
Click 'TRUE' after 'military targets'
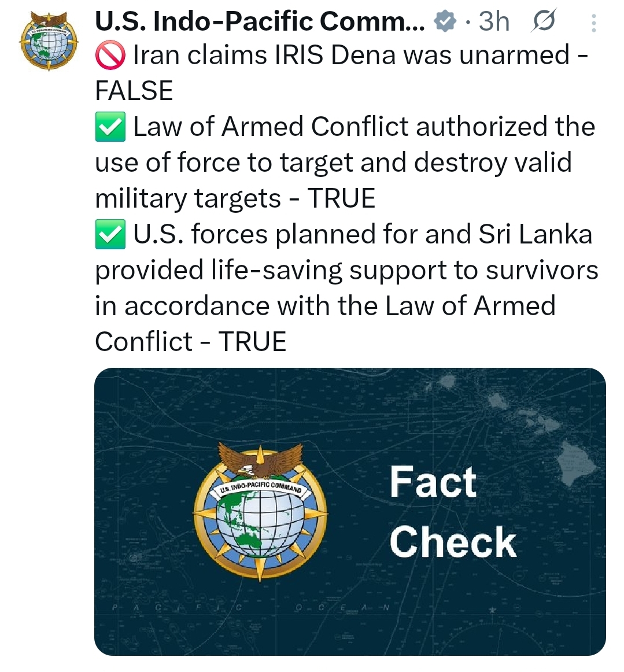click(x=341, y=199)
